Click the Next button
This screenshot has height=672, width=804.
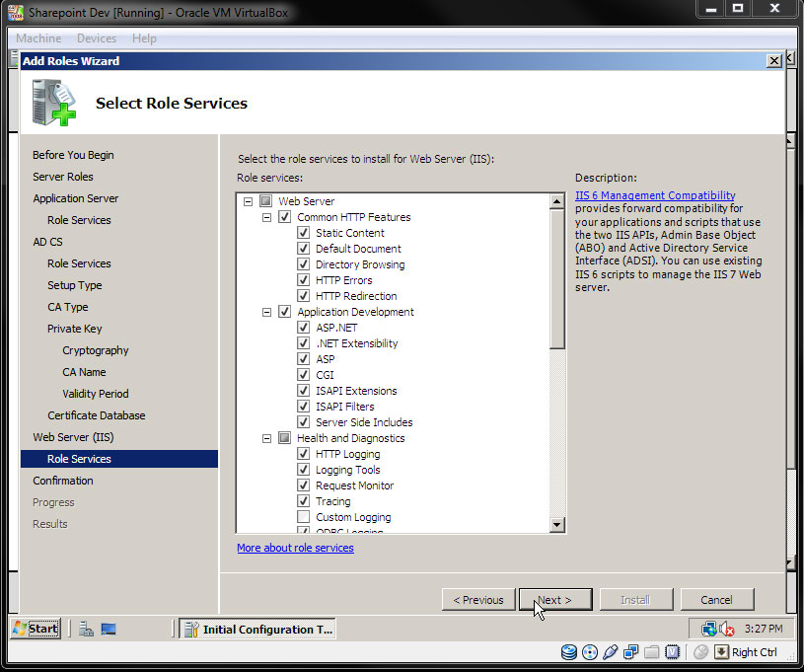pos(555,600)
